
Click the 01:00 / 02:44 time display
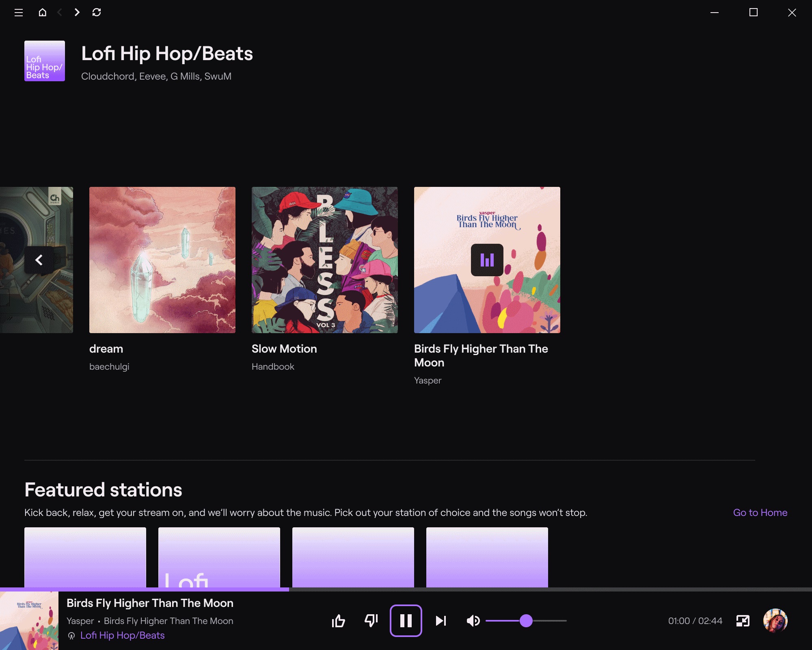(x=695, y=621)
